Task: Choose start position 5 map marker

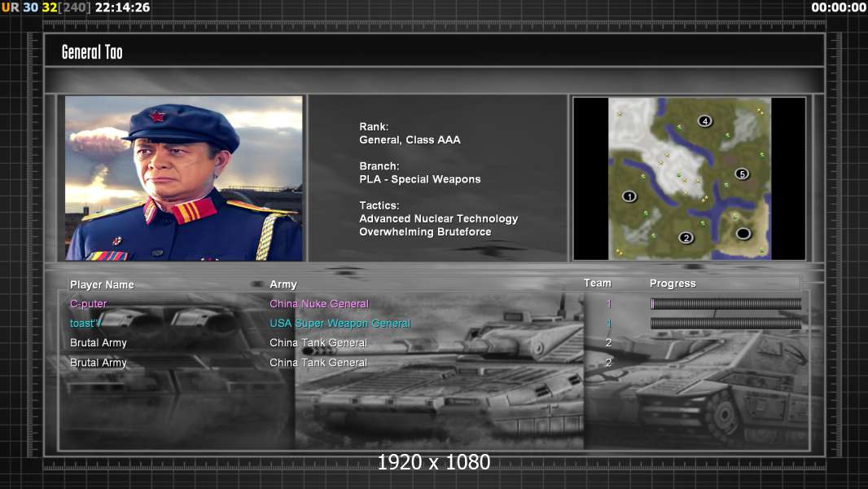Action: [741, 174]
